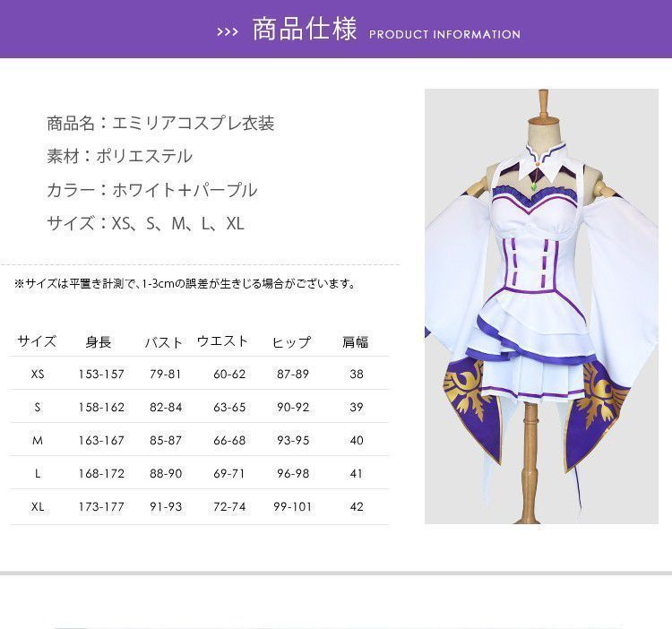Click shoulder width value 40
Screen dimensions: 672x629
[x=357, y=440]
